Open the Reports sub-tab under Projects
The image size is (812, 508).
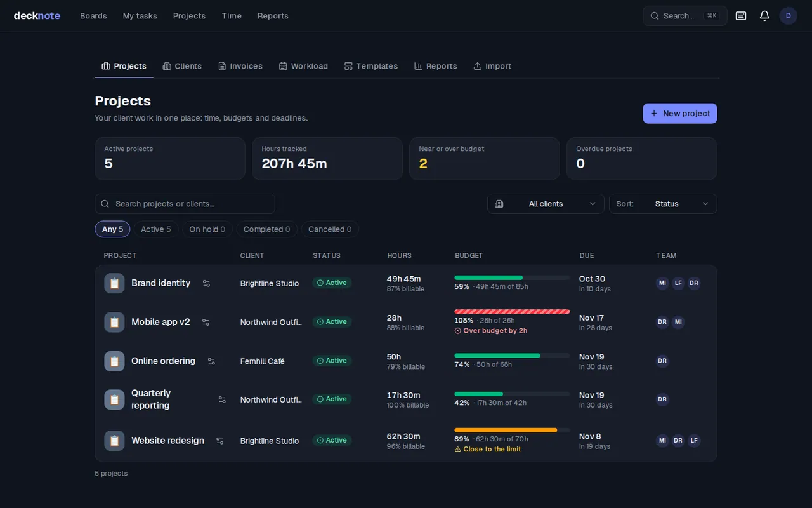436,66
